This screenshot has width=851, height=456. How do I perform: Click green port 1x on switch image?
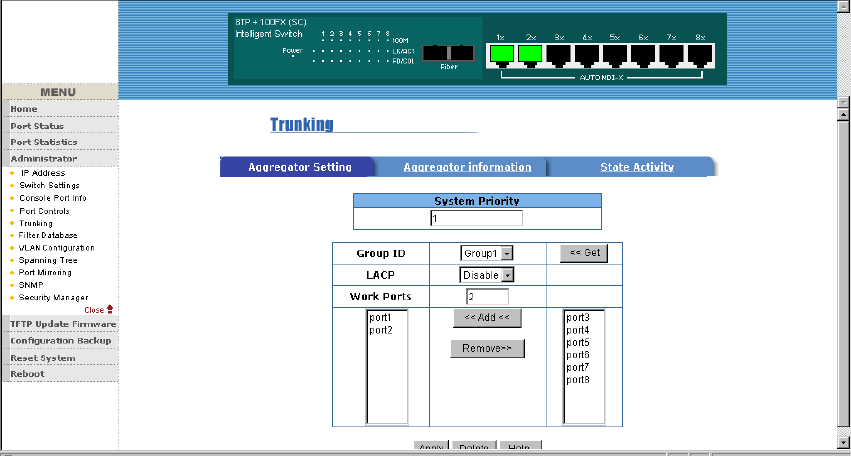(502, 54)
